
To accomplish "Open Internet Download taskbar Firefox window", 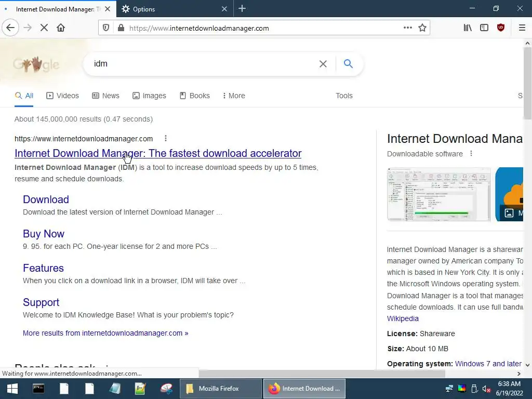I will tap(304, 389).
